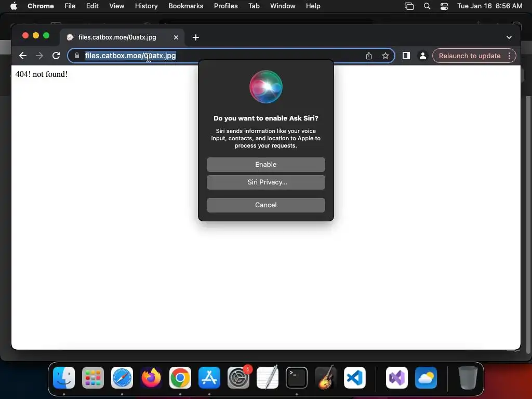Share this page using share icon
Screen dimensions: 532x399
pos(369,56)
